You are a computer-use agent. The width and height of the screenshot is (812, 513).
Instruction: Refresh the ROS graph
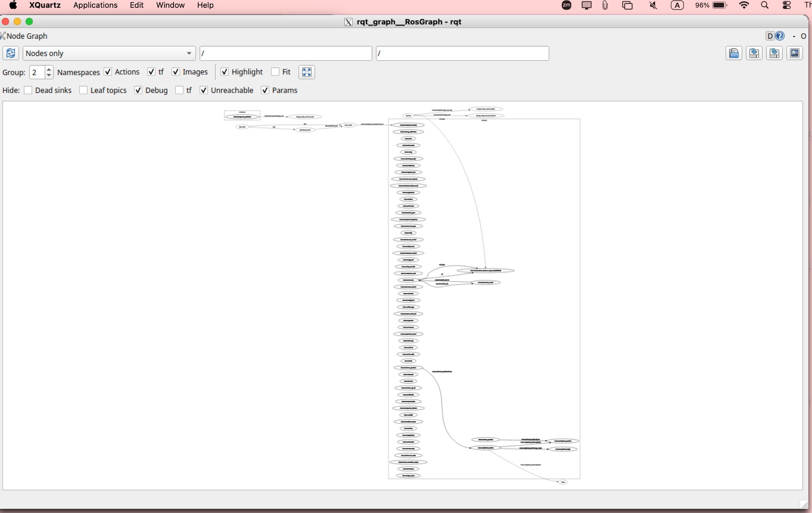pyautogui.click(x=10, y=53)
